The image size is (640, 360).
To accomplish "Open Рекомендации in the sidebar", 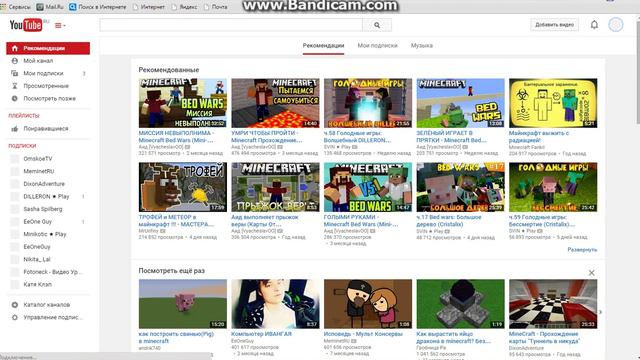I will click(x=48, y=48).
